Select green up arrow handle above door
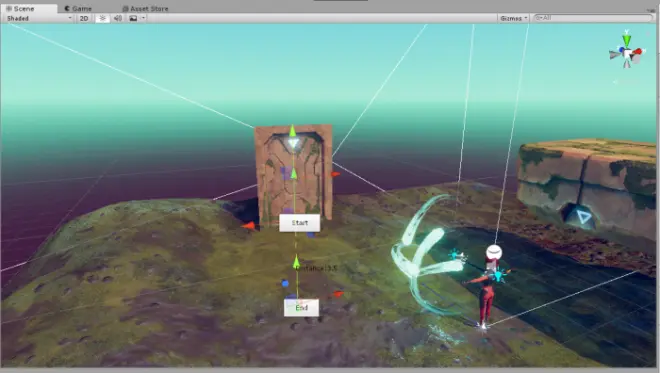 click(x=293, y=131)
